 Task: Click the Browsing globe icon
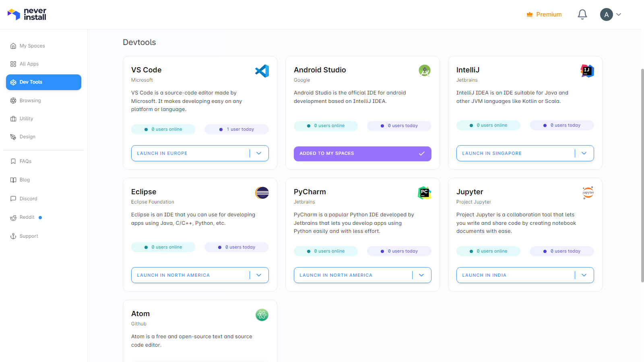(13, 101)
